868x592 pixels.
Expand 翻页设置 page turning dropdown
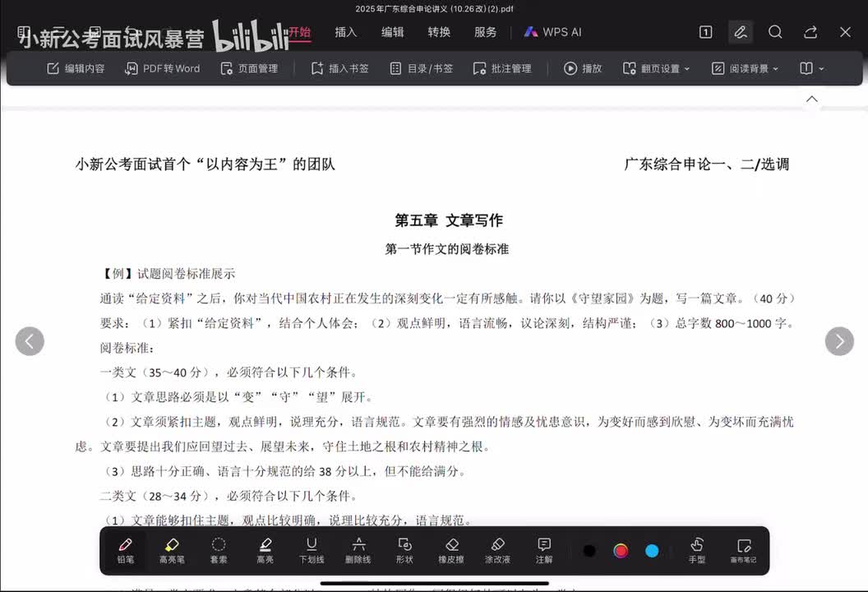(x=656, y=69)
